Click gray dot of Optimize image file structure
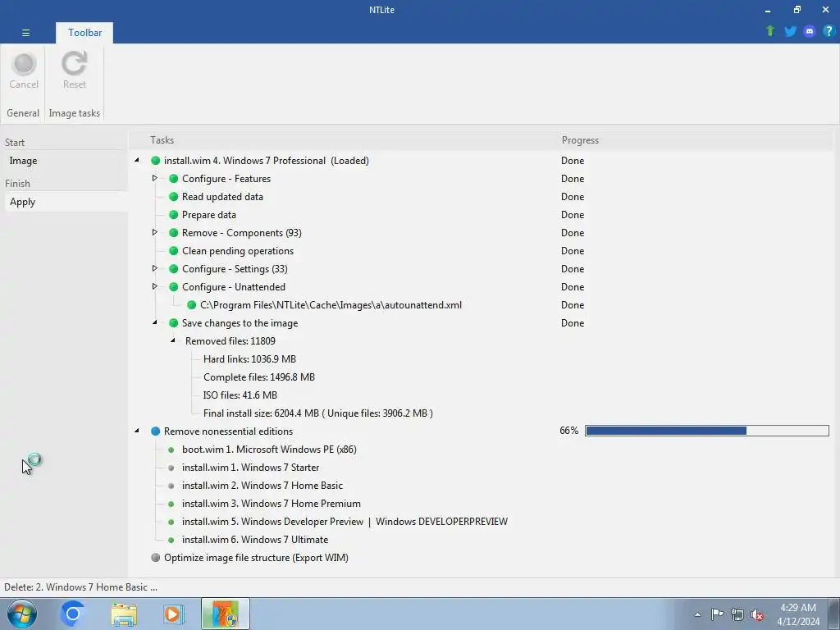Screen dimensions: 840x630 coord(155,558)
